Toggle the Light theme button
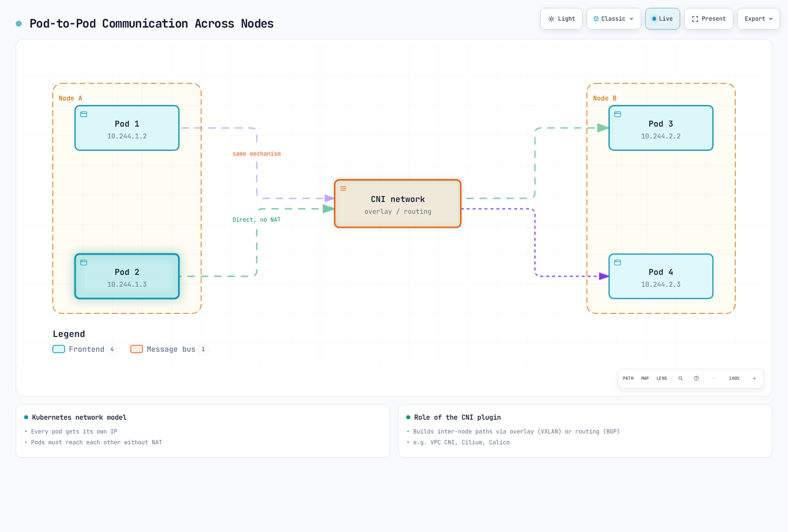This screenshot has height=532, width=788. click(561, 19)
